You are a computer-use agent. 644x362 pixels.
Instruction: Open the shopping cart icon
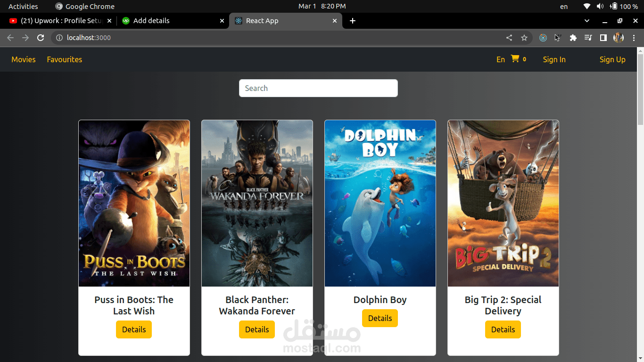coord(515,59)
